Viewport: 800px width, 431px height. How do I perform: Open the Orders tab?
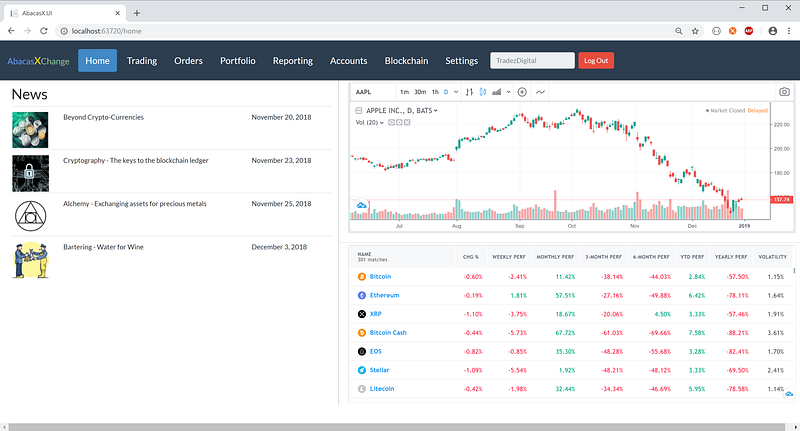click(x=188, y=61)
